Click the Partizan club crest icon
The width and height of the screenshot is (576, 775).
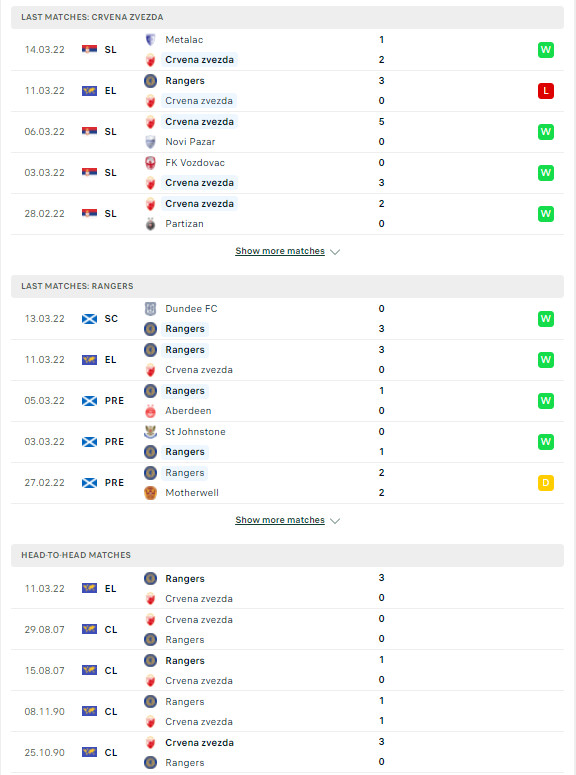(150, 224)
